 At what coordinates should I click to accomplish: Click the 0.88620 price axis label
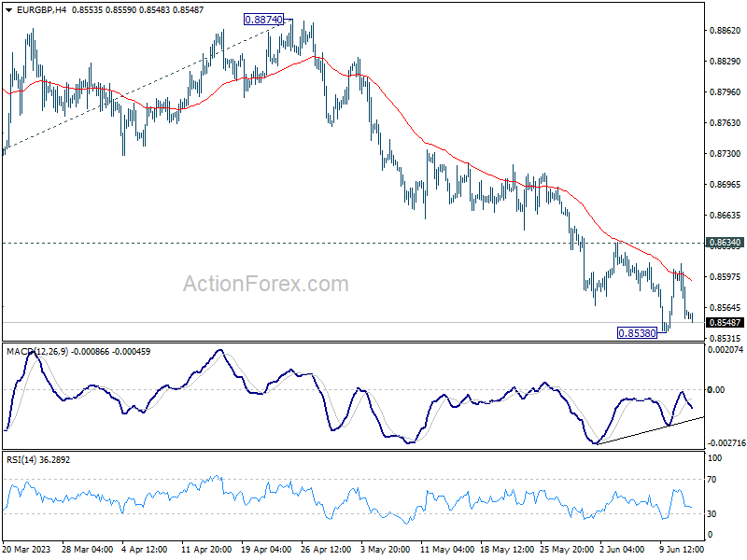coord(726,31)
